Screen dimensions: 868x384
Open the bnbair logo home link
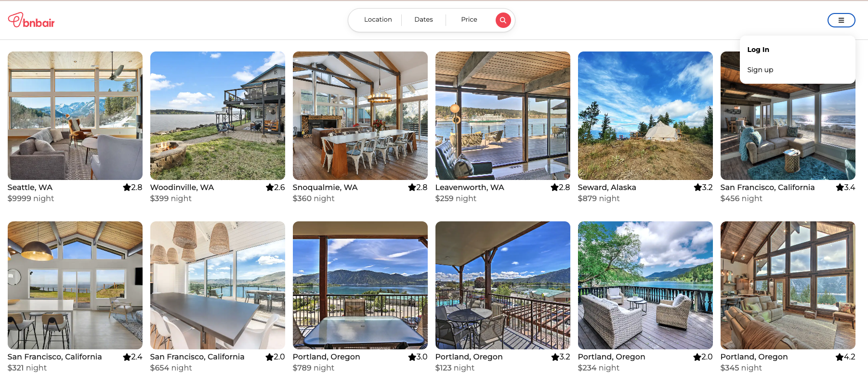[x=31, y=20]
